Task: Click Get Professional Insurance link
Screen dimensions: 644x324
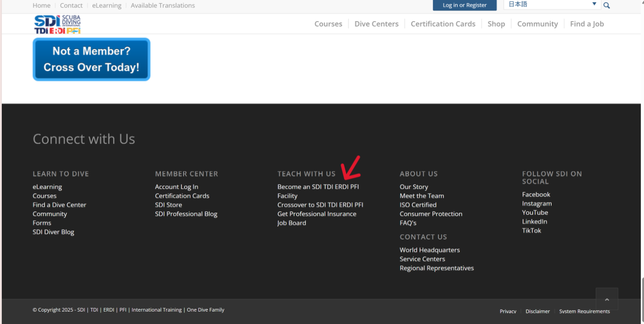Action: click(x=316, y=214)
